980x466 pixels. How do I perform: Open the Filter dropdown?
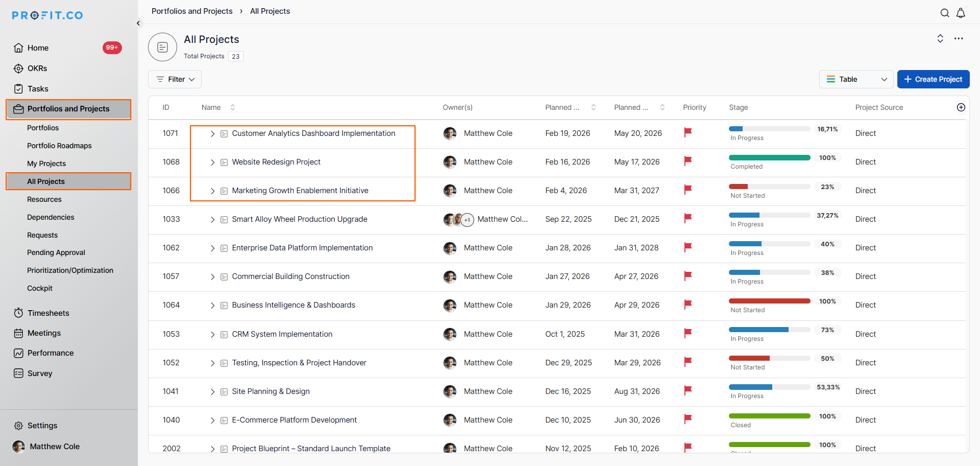[175, 79]
